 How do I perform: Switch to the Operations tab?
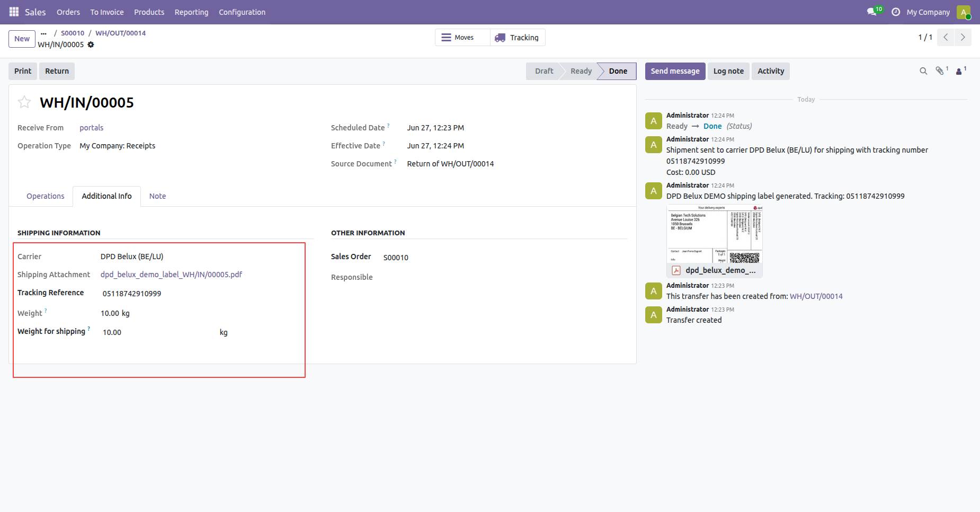click(46, 196)
